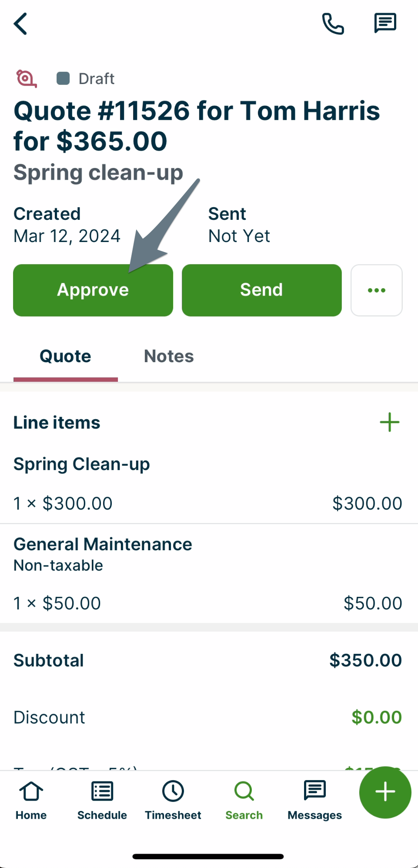Viewport: 418px width, 868px height.
Task: Select the Quote tab
Action: pos(65,356)
